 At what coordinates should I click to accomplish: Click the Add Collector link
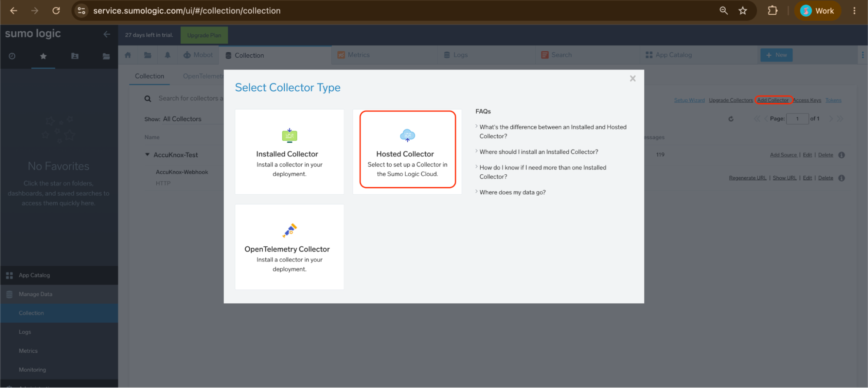pos(772,100)
